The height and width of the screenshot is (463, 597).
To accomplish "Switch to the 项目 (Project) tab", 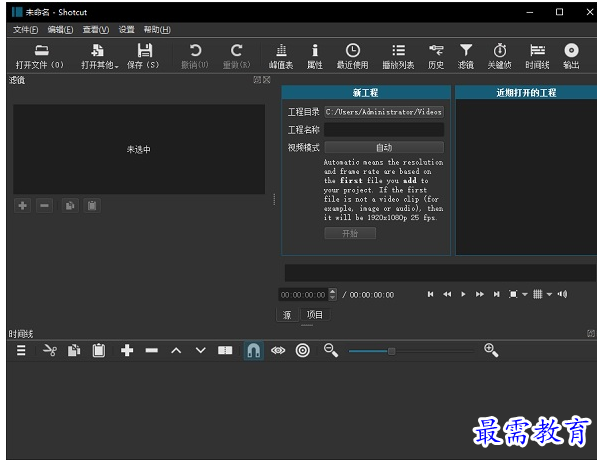I will [x=315, y=315].
